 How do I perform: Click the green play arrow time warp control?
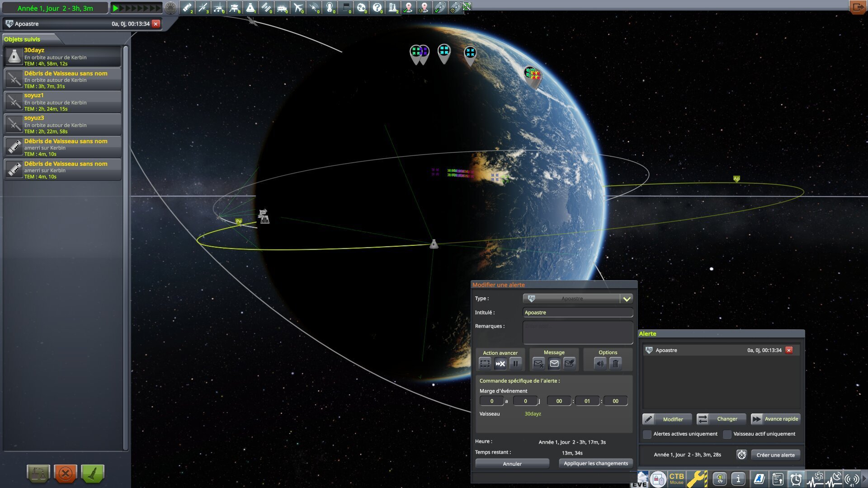[116, 8]
